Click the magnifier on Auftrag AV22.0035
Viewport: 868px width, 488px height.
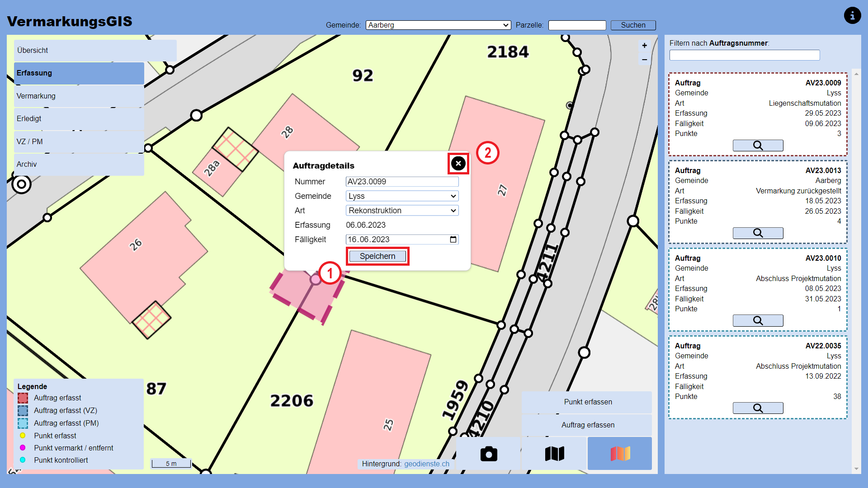[x=758, y=408]
